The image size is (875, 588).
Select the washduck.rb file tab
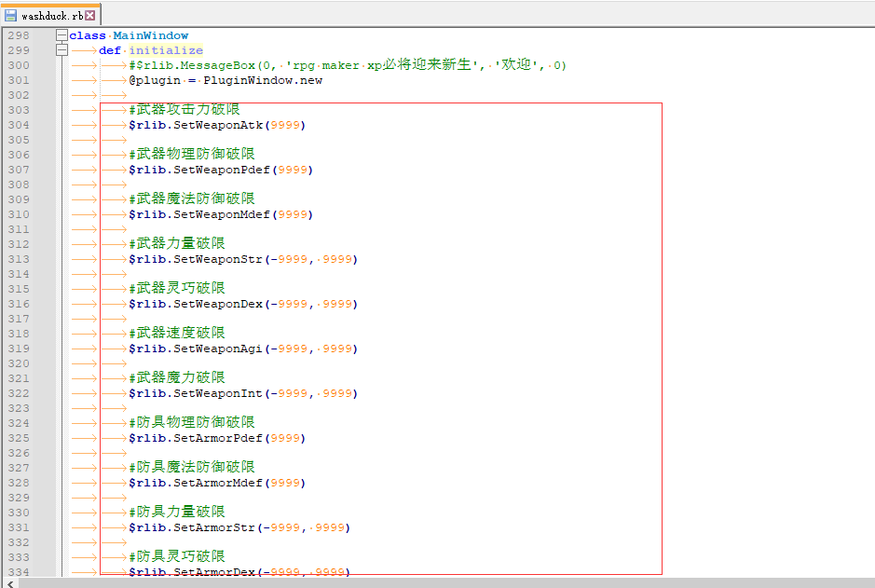[50, 15]
